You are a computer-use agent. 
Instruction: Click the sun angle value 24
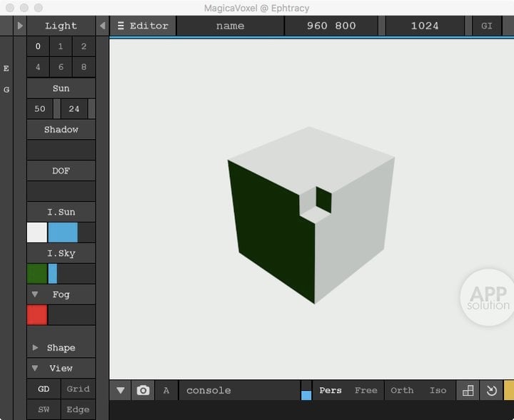tap(74, 108)
